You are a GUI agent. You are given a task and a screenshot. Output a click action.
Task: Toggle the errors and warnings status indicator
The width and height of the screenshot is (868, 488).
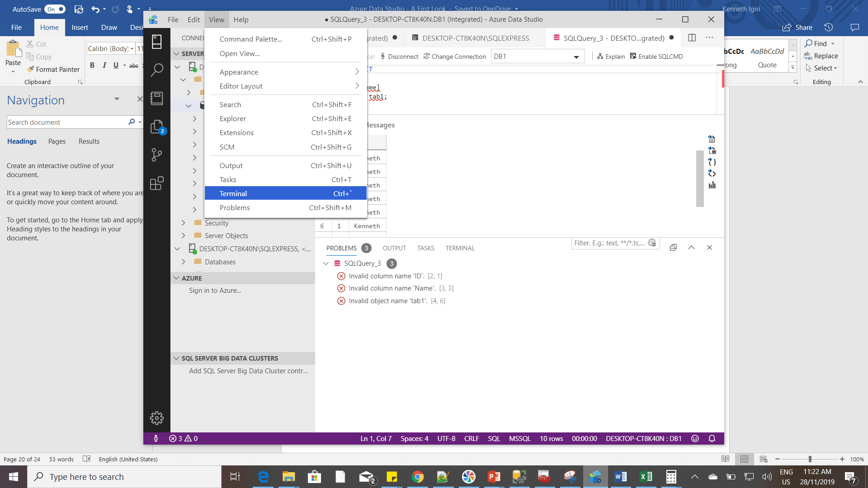tap(183, 438)
